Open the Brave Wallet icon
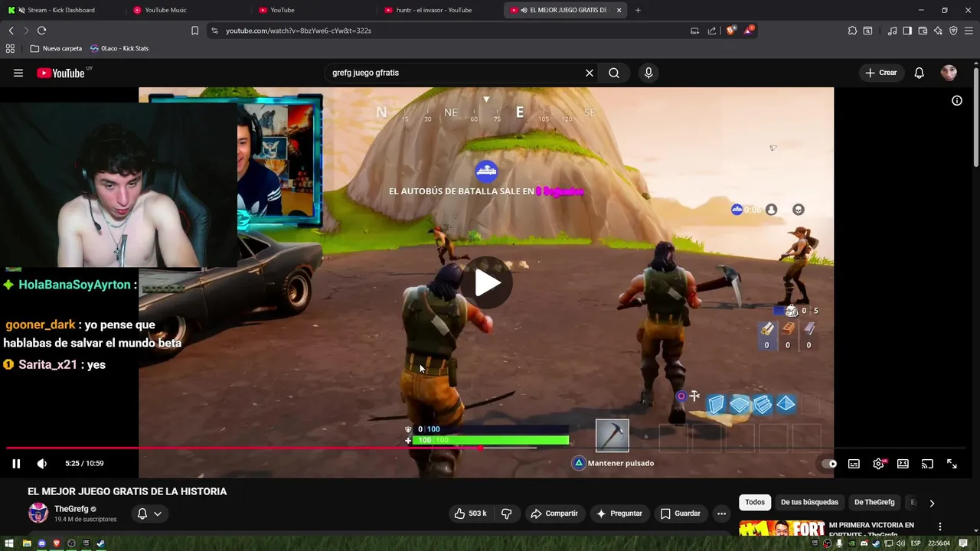This screenshot has height=551, width=980. [x=923, y=31]
